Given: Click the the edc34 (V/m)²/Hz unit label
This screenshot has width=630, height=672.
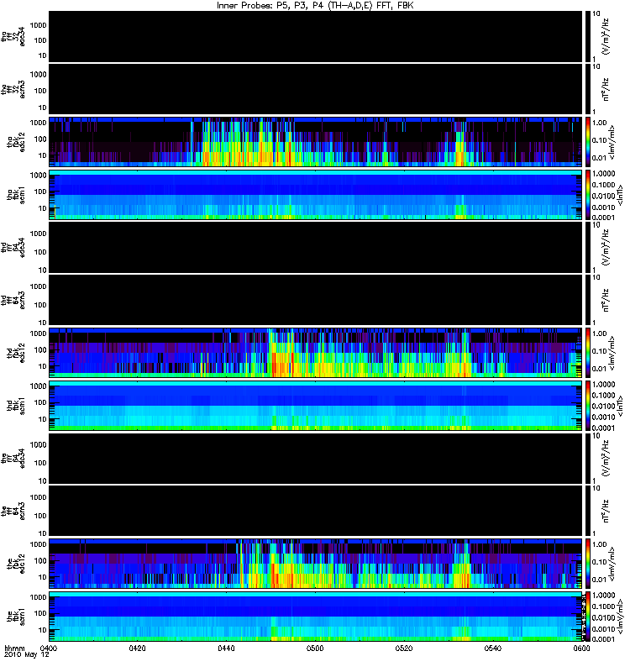Looking at the screenshot, I should (606, 459).
